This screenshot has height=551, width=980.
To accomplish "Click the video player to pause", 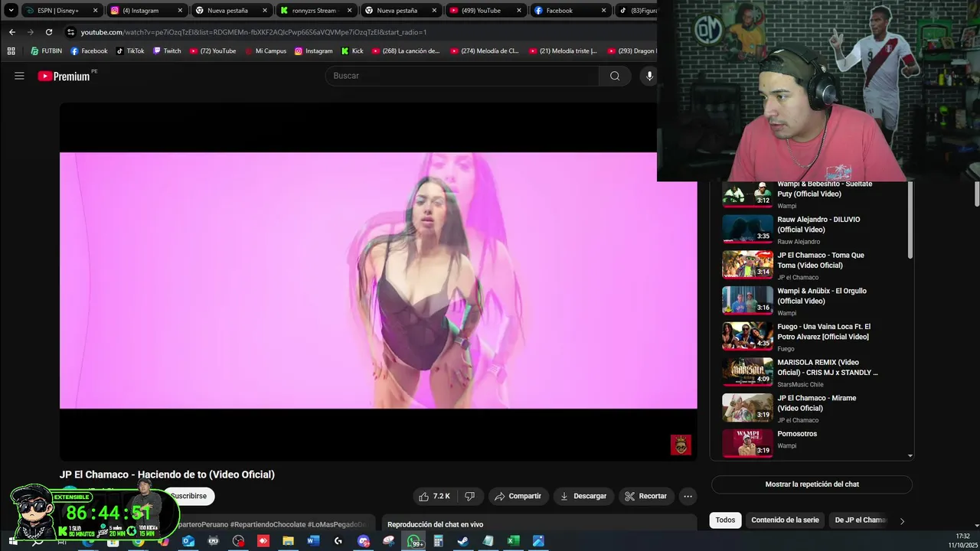I will click(x=378, y=281).
